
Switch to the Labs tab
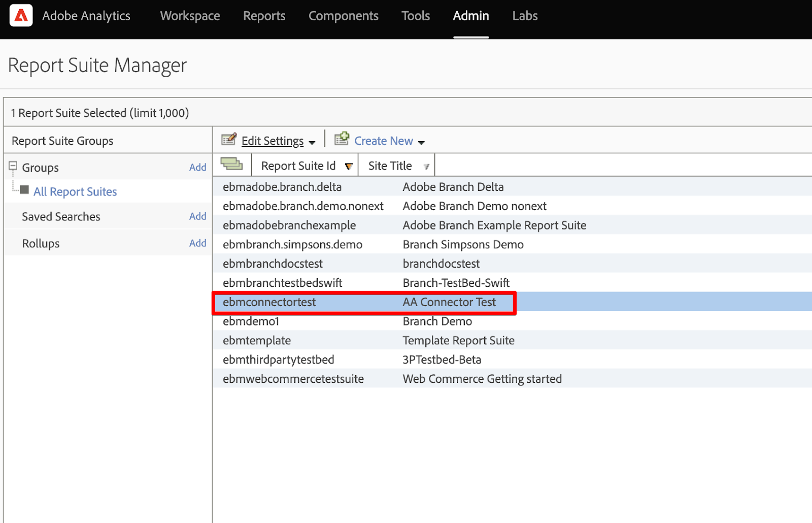point(524,16)
